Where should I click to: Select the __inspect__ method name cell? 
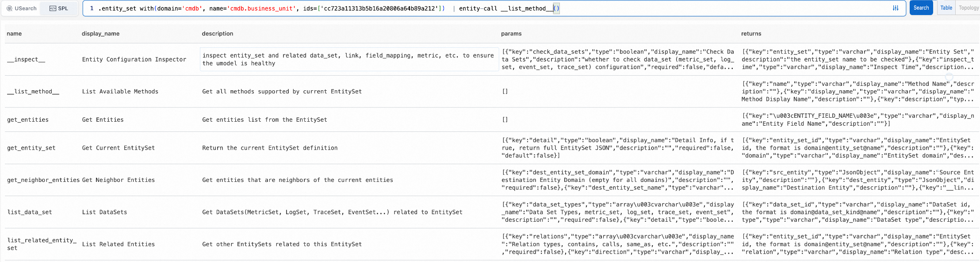point(27,59)
